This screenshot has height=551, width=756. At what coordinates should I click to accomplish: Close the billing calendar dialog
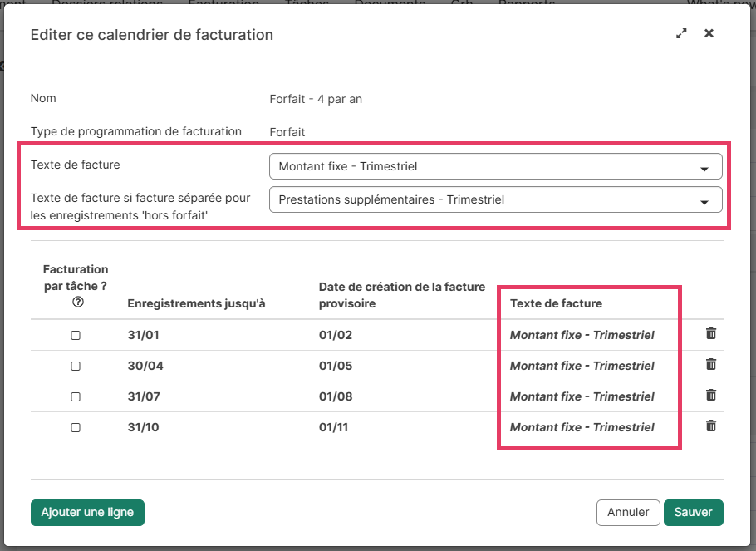coord(709,34)
